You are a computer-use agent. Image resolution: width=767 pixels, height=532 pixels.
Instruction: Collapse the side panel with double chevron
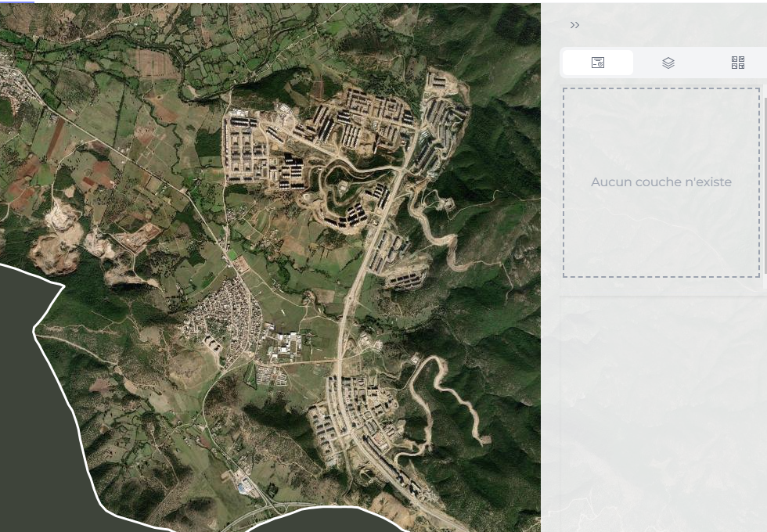(574, 25)
